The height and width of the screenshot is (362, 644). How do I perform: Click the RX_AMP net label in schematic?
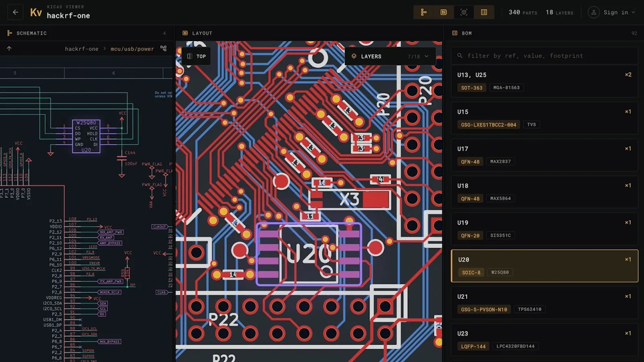pos(106,238)
